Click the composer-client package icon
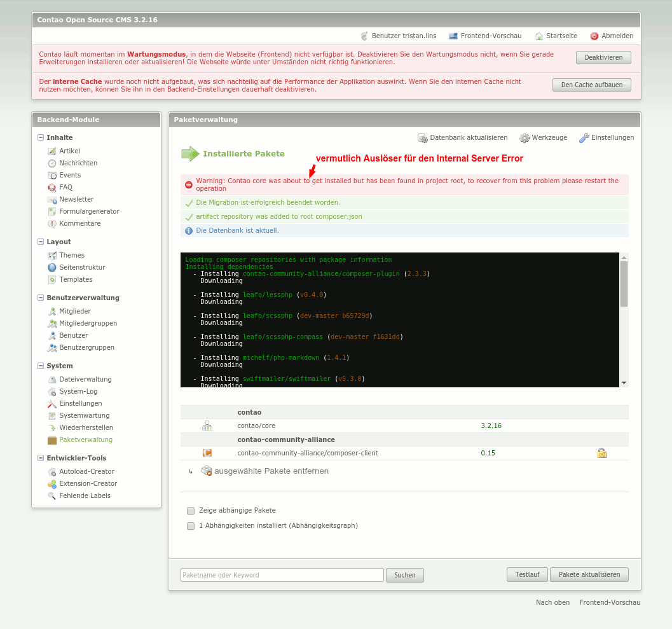Screen dimensions: 672x629 pos(207,453)
